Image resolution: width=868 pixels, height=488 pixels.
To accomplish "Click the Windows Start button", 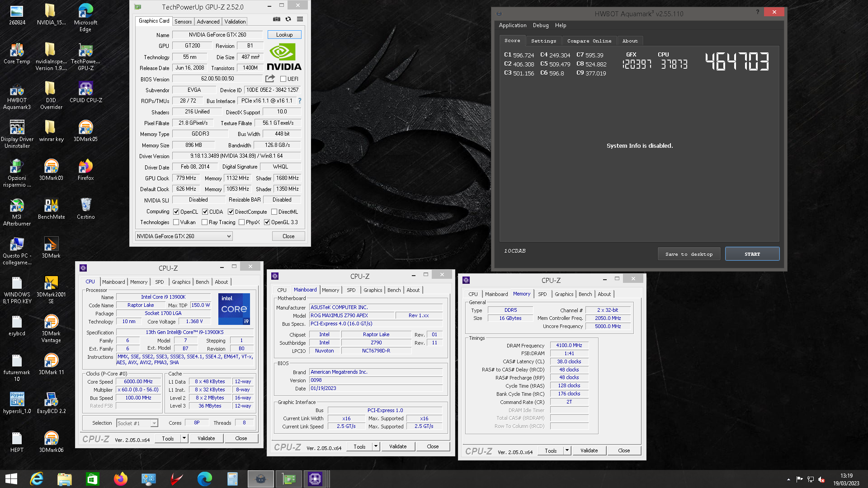I will [x=11, y=479].
